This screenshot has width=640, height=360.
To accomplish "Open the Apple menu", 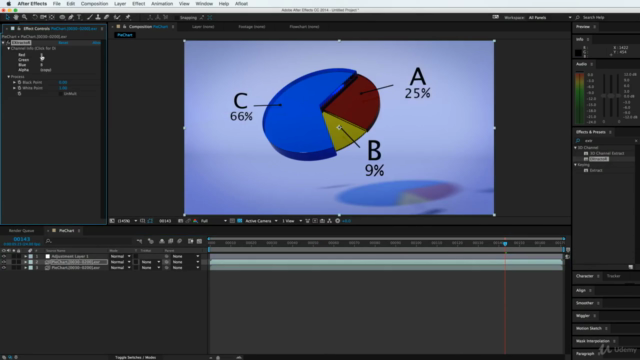I will [x=9, y=4].
